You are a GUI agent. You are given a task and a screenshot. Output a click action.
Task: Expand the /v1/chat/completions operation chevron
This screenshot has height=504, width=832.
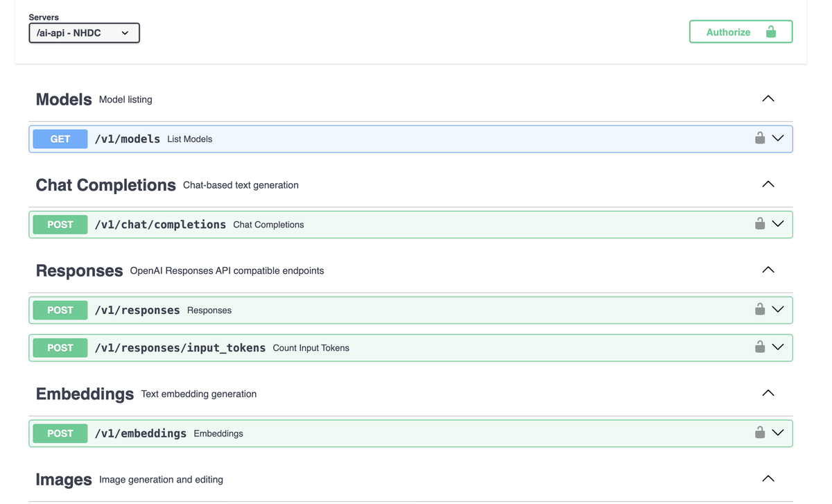tap(778, 224)
